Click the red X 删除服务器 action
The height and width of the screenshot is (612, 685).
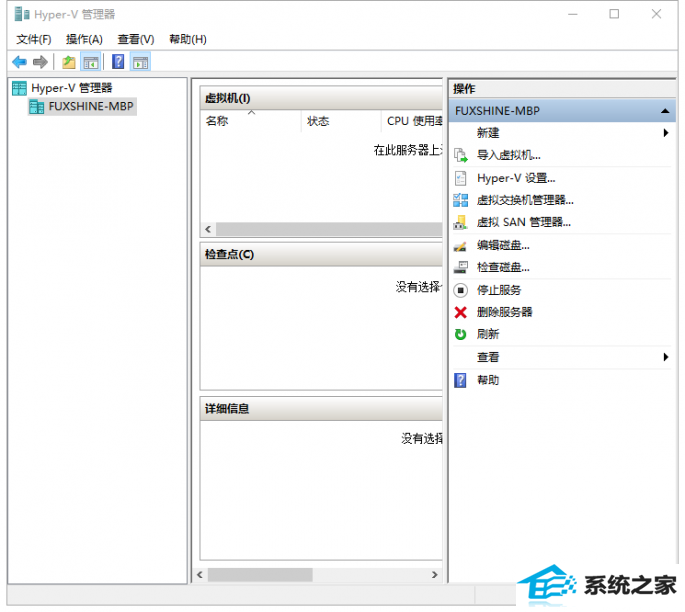click(503, 312)
